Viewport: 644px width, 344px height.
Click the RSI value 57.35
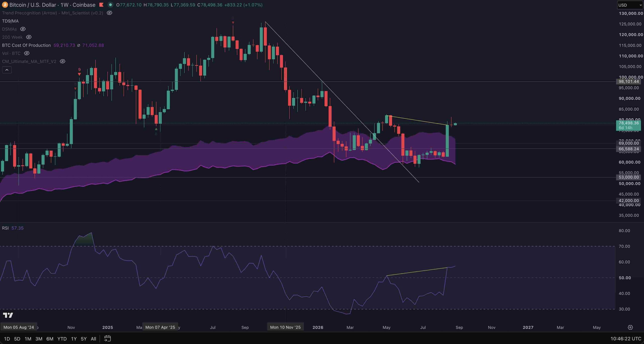[17, 228]
